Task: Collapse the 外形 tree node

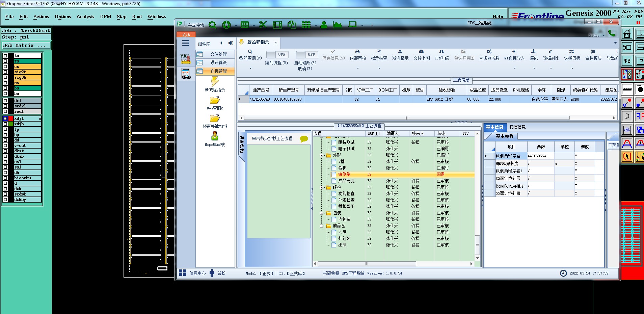Action: [x=322, y=155]
